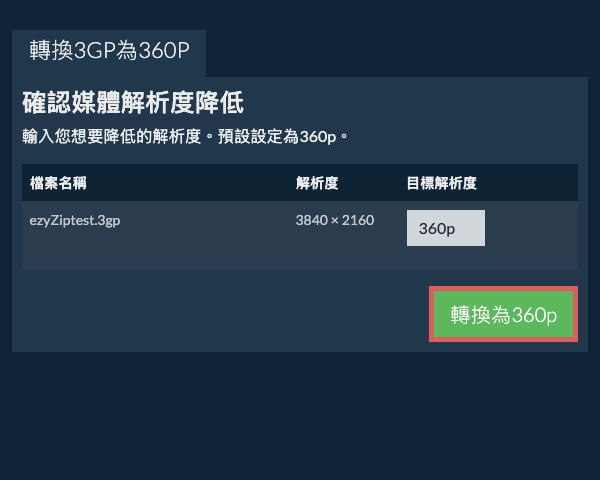Screen dimensions: 600x480
Task: Click the file name column title
Action: click(x=60, y=183)
